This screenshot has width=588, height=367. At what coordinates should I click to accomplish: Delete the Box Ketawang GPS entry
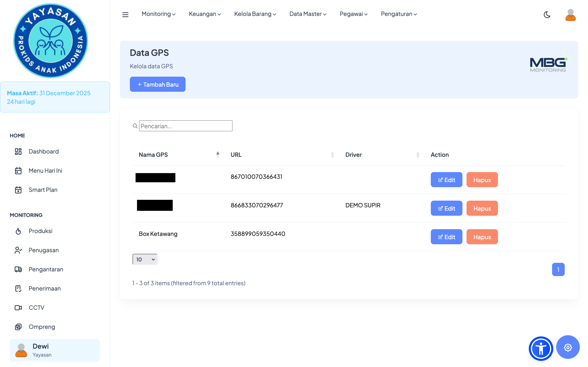pos(482,237)
